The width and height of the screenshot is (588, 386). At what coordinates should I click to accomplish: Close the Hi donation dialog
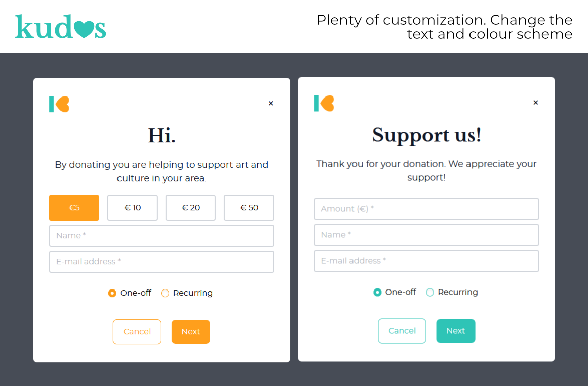[x=271, y=103]
